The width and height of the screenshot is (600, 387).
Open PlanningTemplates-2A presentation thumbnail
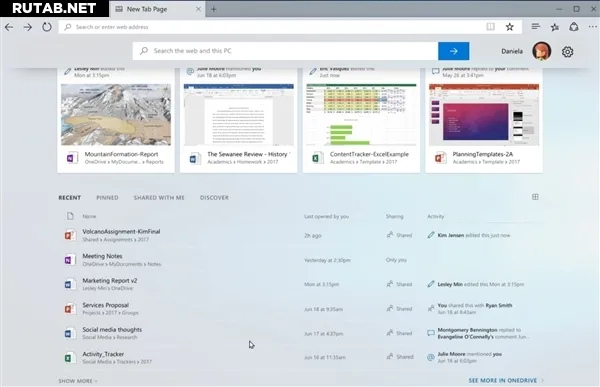tap(484, 120)
